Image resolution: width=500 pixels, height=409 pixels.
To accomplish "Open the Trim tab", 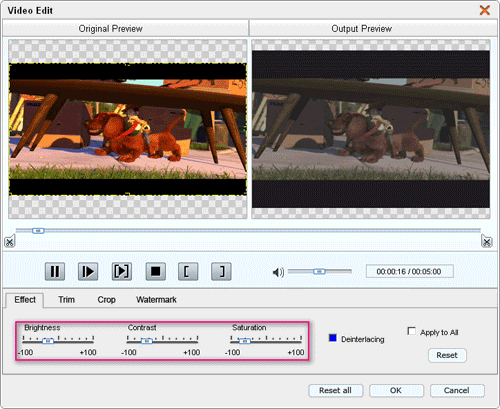I will click(x=66, y=300).
